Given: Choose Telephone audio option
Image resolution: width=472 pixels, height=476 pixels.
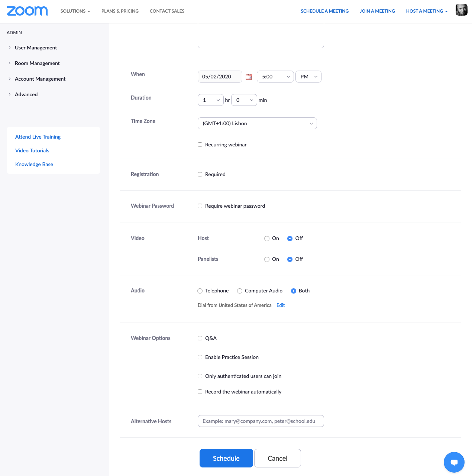Looking at the screenshot, I should (x=200, y=291).
